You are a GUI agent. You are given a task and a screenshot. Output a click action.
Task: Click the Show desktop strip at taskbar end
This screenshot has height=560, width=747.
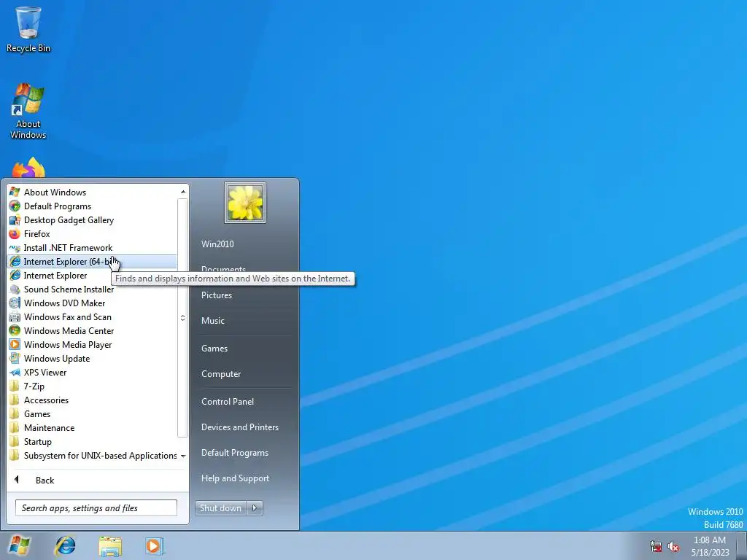click(743, 545)
